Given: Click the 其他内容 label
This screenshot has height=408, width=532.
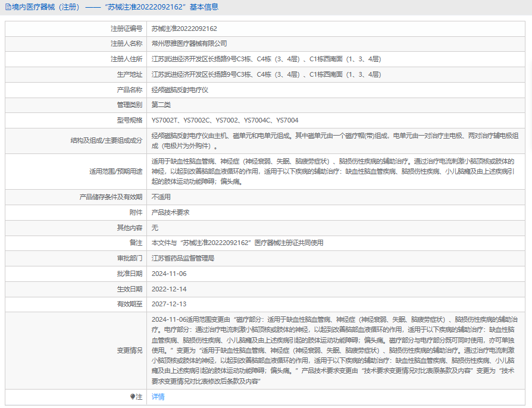Looking at the screenshot, I should [x=130, y=228].
